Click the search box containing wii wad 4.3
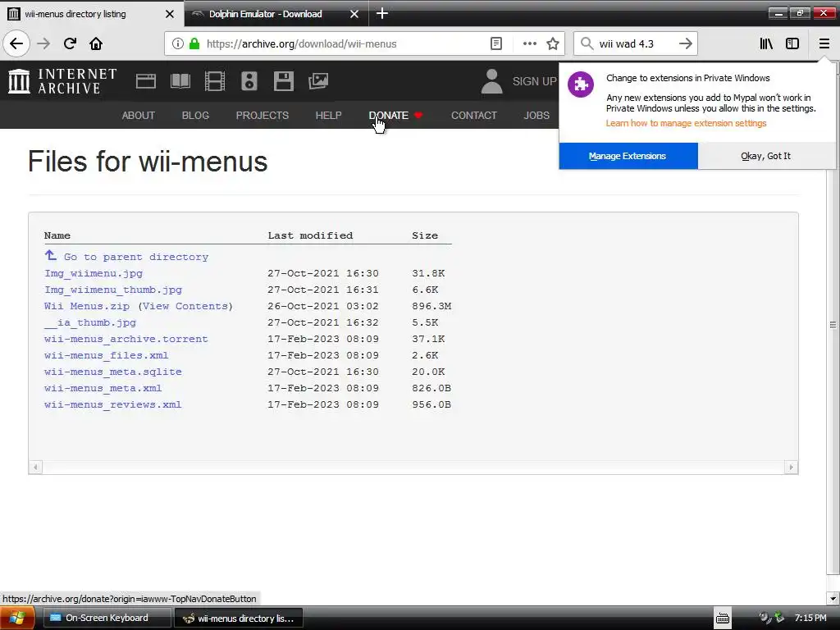The height and width of the screenshot is (630, 840). coord(634,44)
